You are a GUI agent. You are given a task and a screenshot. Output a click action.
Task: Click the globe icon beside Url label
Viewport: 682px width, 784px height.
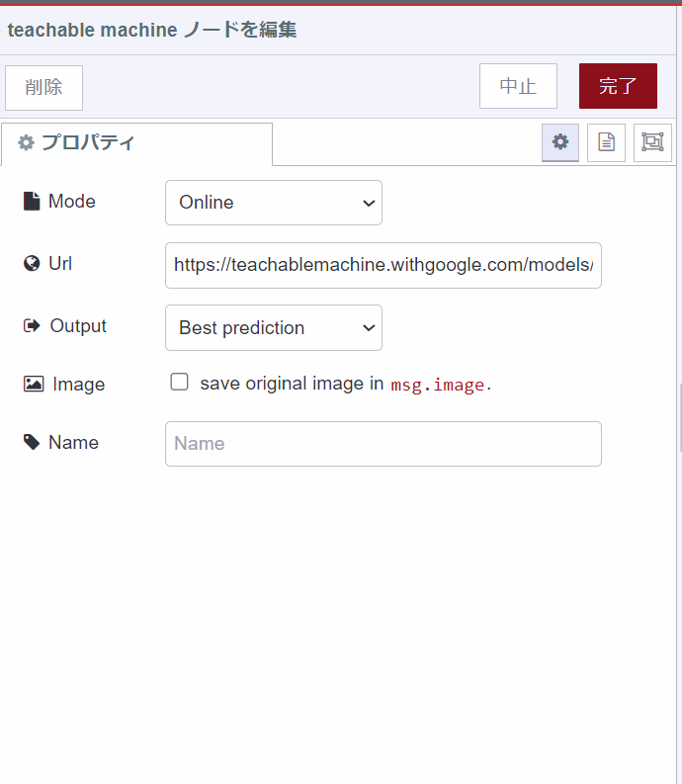click(32, 264)
